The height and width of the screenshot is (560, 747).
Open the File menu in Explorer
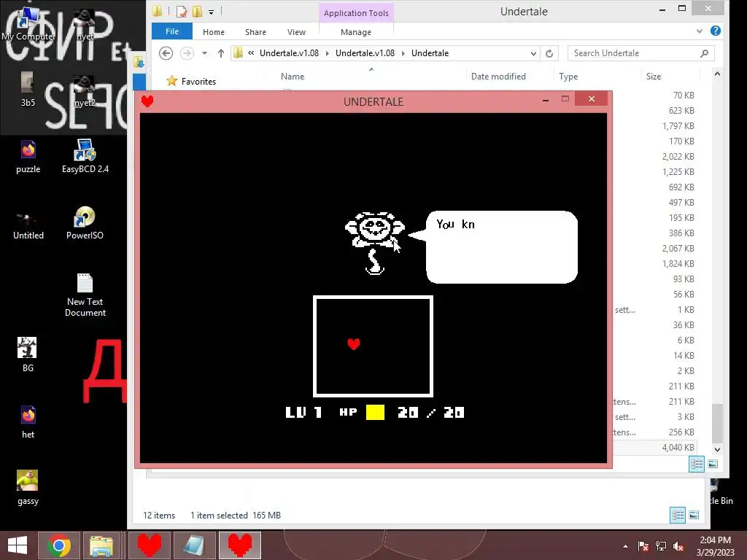[x=172, y=31]
